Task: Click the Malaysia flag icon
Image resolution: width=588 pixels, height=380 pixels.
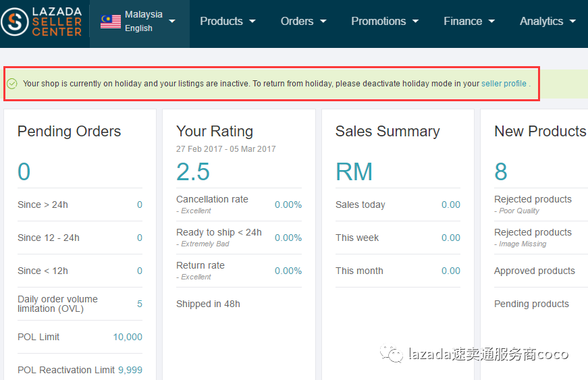Action: [x=111, y=22]
